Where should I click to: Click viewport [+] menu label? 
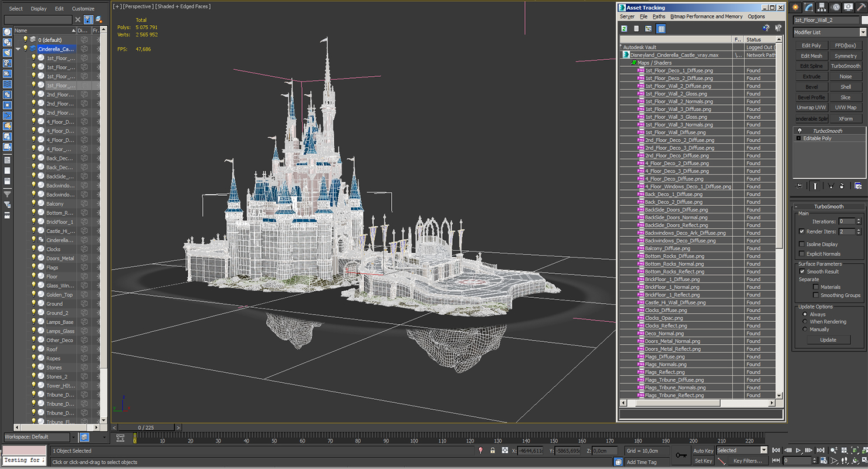(118, 6)
